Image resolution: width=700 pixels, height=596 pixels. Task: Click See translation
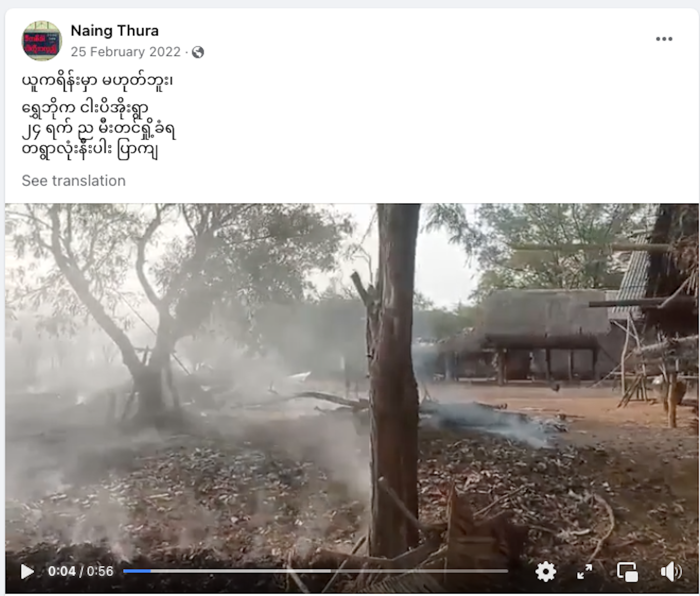(73, 181)
